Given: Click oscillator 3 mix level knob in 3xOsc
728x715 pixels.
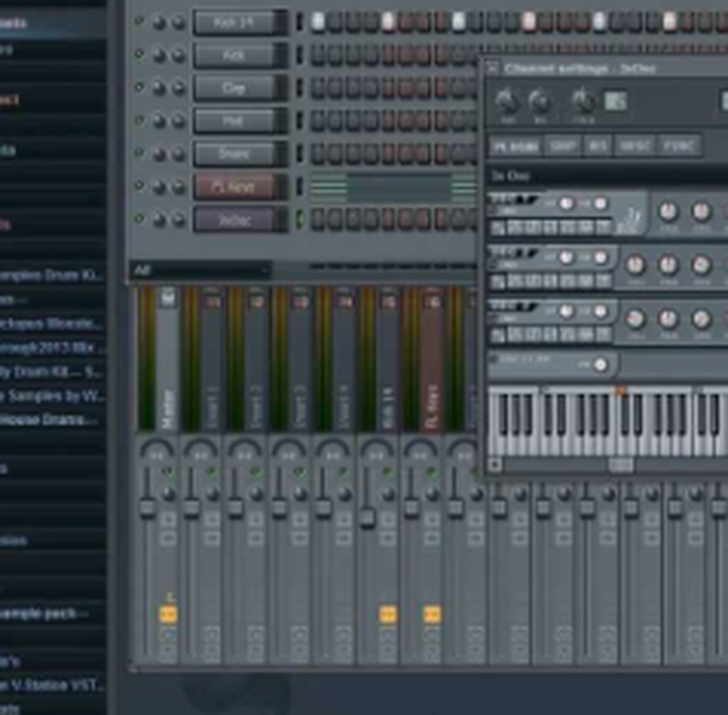Looking at the screenshot, I should point(635,319).
